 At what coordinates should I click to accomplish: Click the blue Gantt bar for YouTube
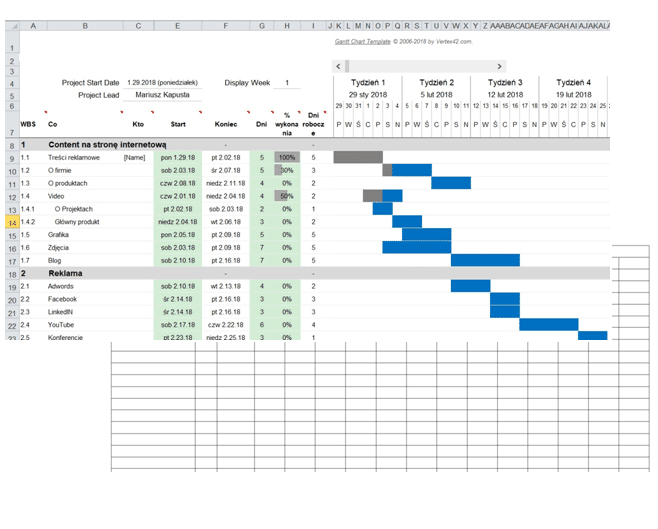tap(548, 324)
